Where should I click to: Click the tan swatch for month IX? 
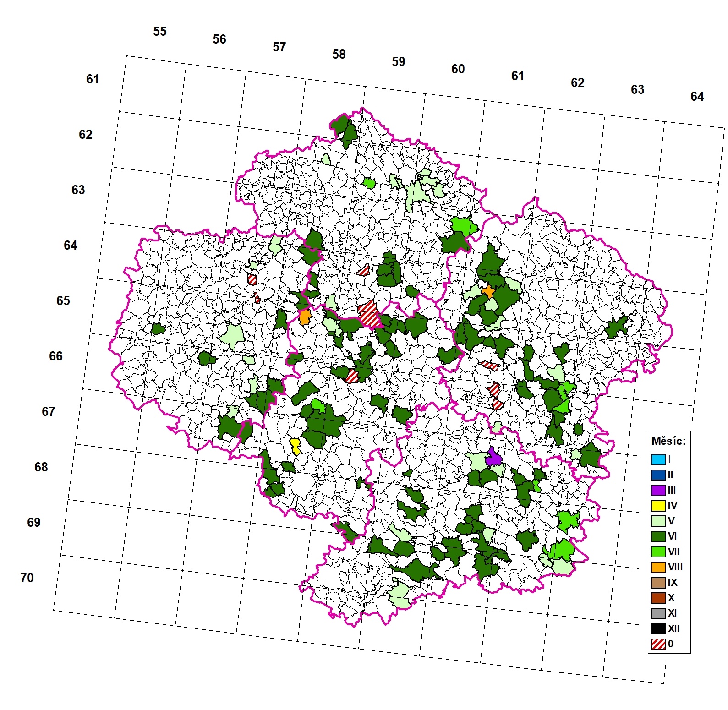(x=658, y=583)
